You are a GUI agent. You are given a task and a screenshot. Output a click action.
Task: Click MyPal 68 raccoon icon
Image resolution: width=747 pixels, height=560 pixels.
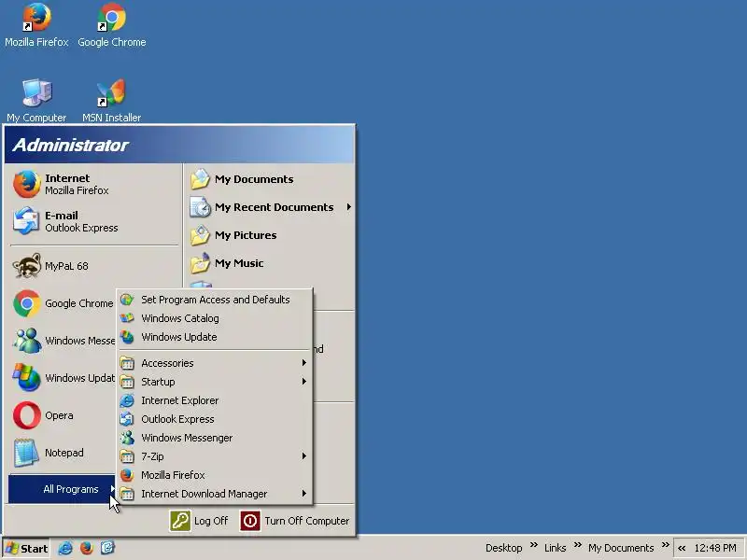pos(27,266)
